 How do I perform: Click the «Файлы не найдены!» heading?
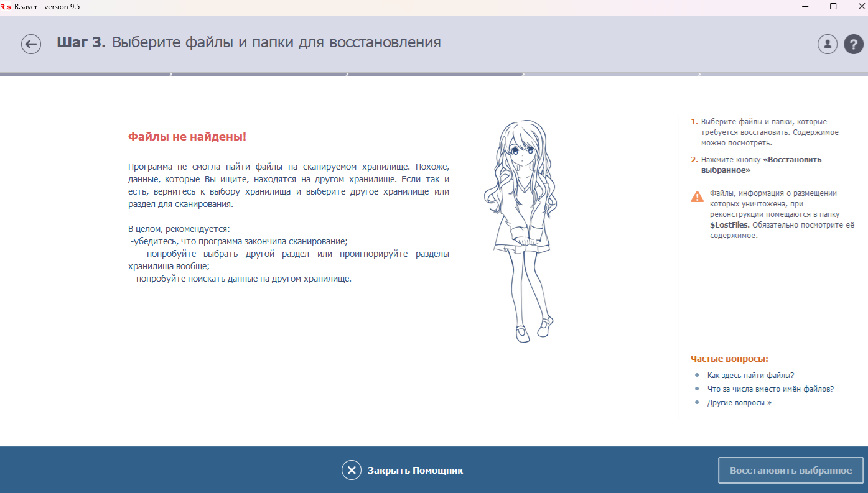pyautogui.click(x=187, y=136)
